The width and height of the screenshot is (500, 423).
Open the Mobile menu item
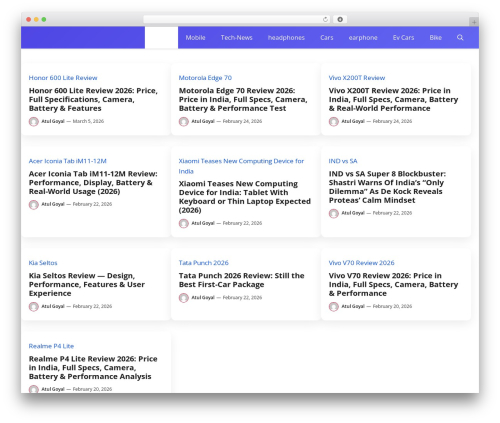(x=195, y=38)
